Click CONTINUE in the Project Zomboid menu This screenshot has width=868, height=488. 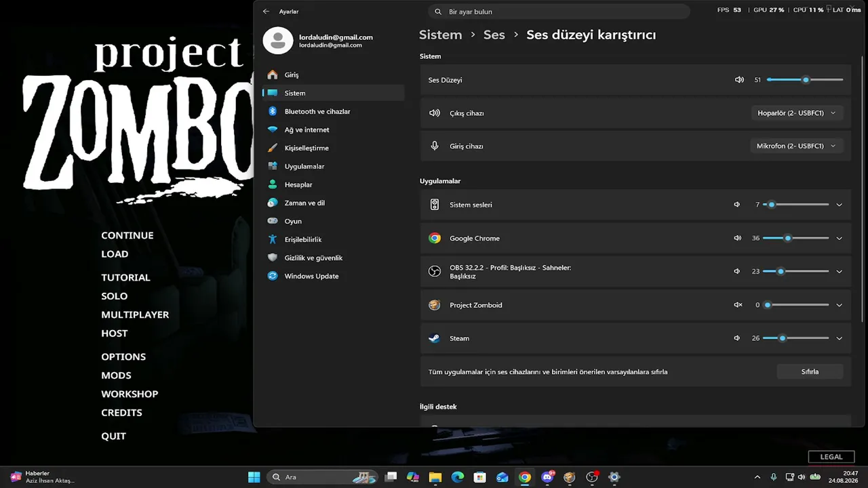[127, 235]
